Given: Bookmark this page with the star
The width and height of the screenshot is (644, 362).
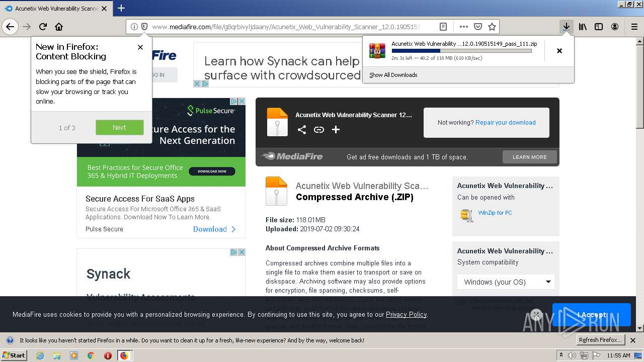Looking at the screenshot, I should tap(492, 27).
